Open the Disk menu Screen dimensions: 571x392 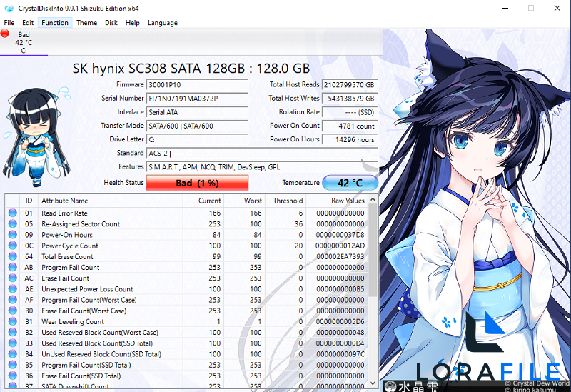[111, 23]
